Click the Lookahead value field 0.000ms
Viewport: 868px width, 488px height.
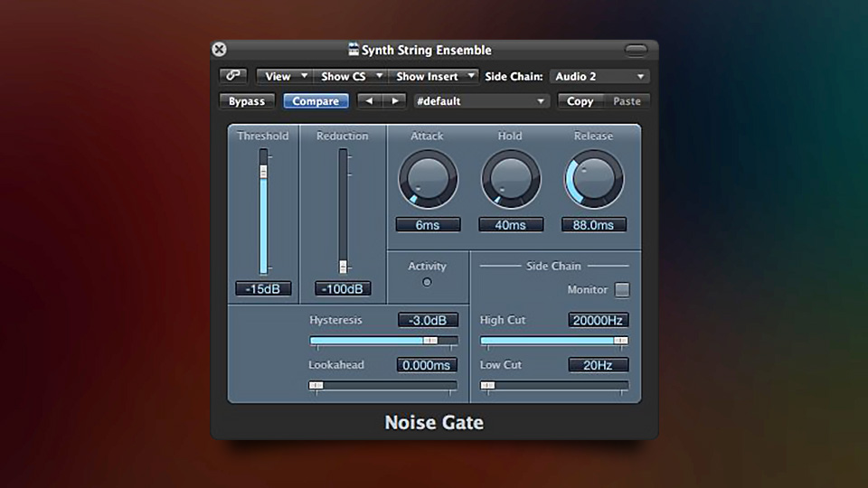[427, 364]
